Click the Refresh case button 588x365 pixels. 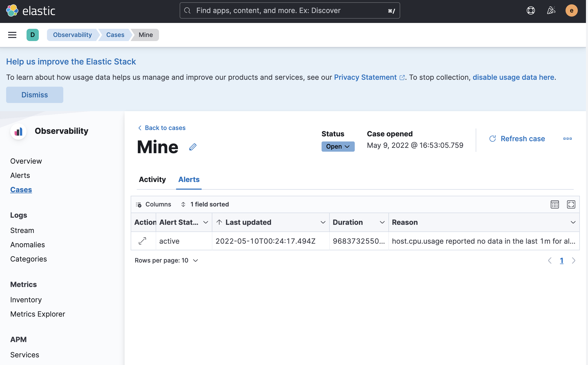517,139
